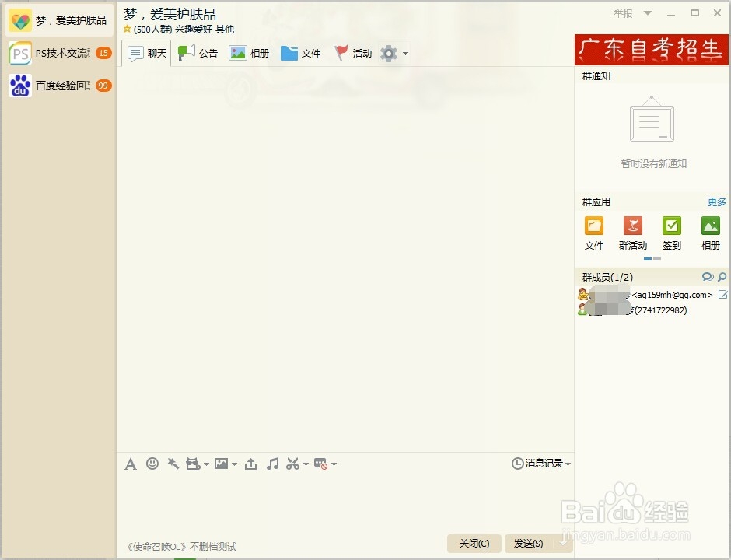Select the emoji smiley icon
Viewport: 731px width, 560px height.
(152, 464)
